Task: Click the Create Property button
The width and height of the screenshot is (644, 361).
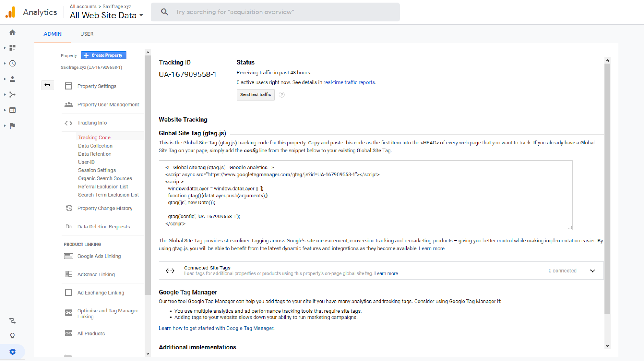Action: [x=104, y=55]
